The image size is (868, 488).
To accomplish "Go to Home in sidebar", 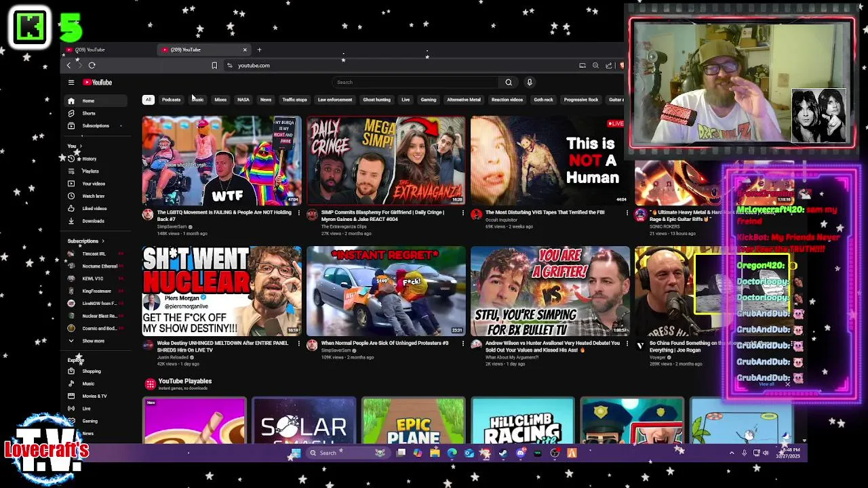I will click(x=96, y=100).
